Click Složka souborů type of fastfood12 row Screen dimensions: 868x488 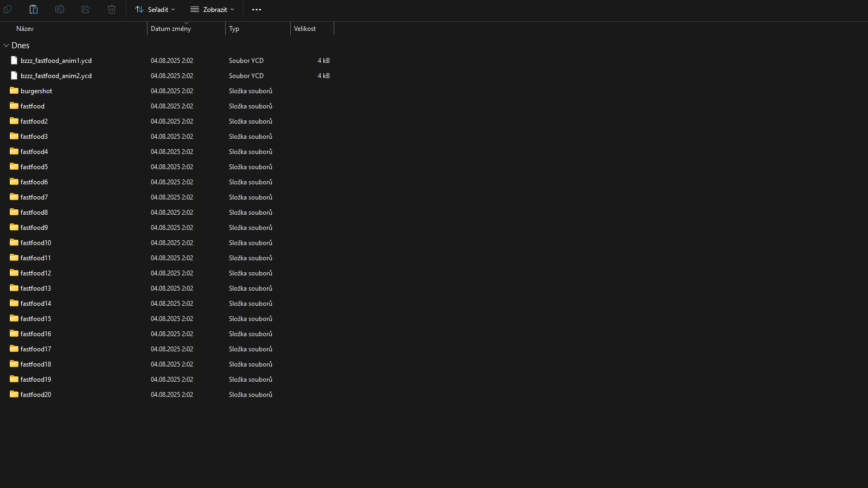[x=251, y=273]
